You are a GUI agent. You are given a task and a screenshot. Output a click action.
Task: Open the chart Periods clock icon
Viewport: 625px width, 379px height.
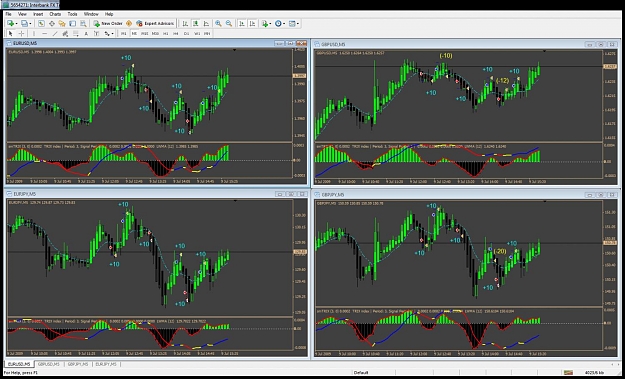coord(278,24)
